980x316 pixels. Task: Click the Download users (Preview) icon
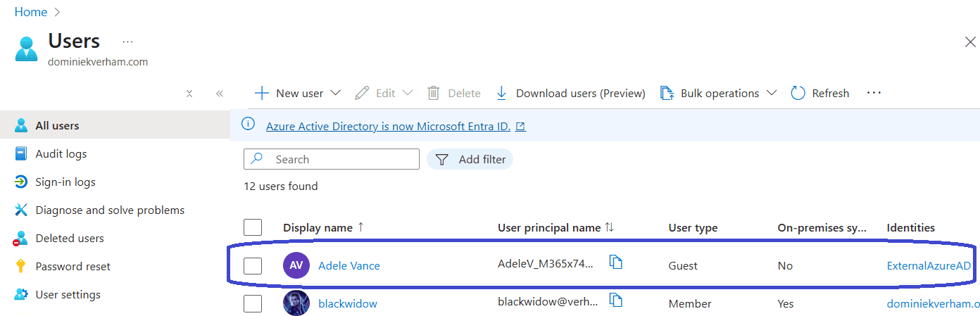(502, 93)
